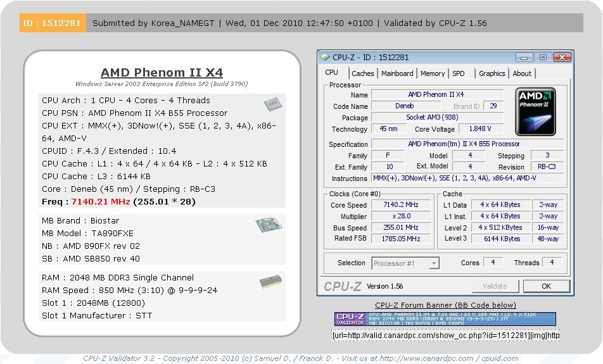Screen dimensions: 603x364
Task: Click the Cores count field
Action: tap(493, 263)
